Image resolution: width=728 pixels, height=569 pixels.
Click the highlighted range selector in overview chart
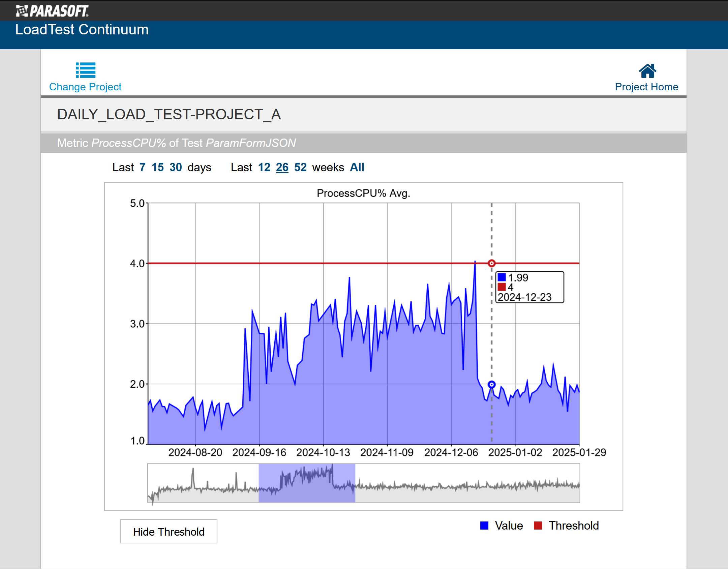pyautogui.click(x=307, y=483)
